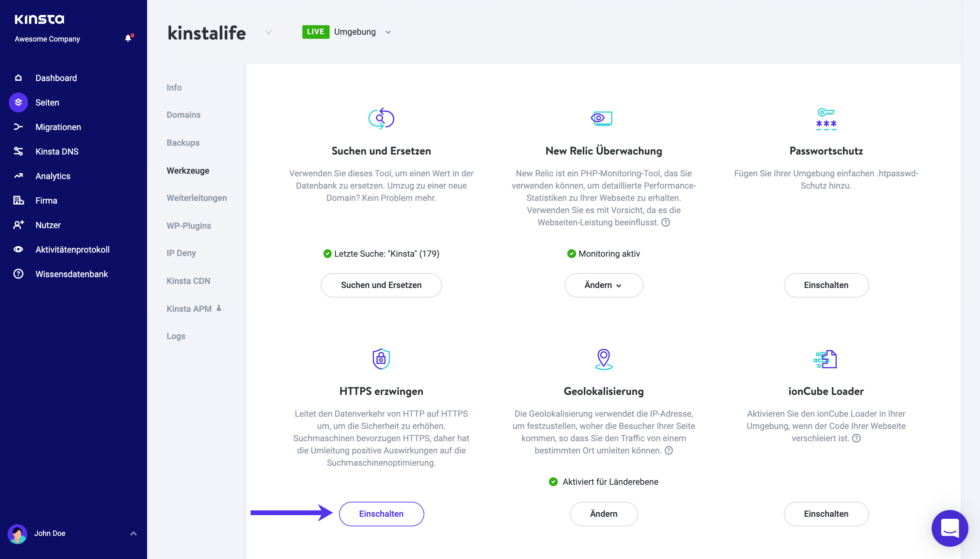Click John Doe's avatar

(17, 534)
